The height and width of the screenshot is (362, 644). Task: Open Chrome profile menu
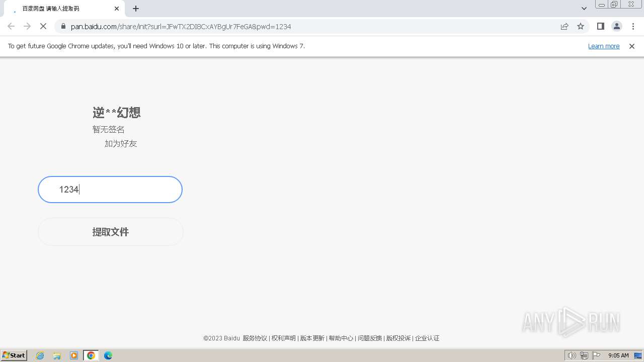(x=616, y=26)
